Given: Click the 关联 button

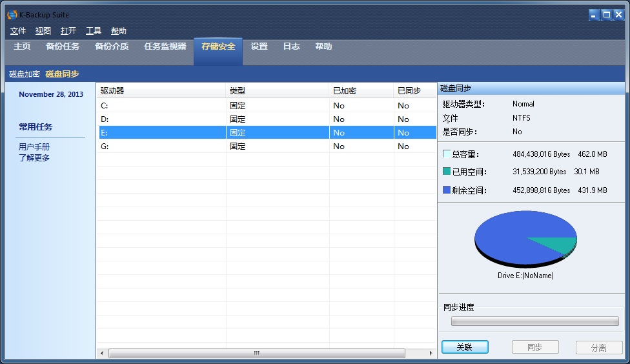Looking at the screenshot, I should tap(465, 347).
